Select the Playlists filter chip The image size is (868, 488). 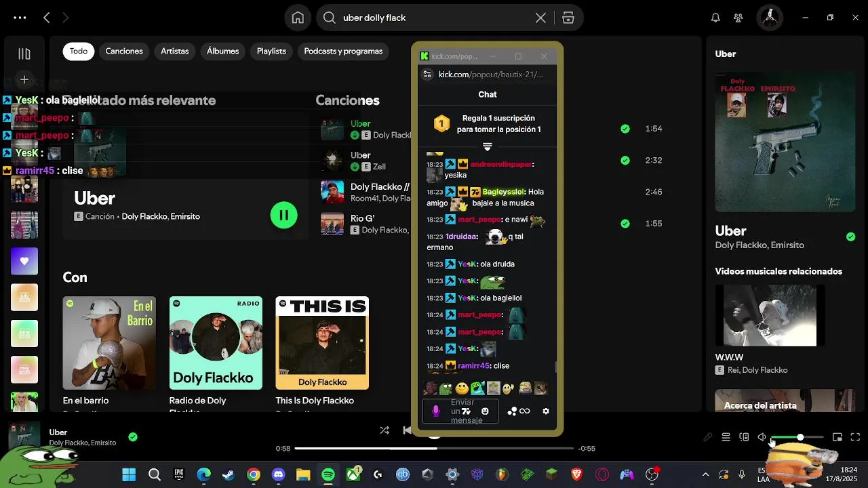point(271,51)
